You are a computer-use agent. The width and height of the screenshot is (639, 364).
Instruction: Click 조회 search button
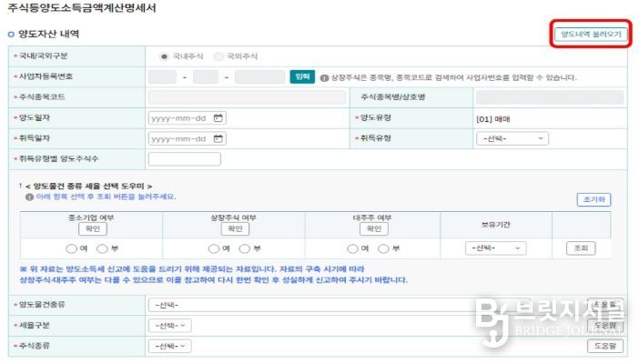(581, 248)
